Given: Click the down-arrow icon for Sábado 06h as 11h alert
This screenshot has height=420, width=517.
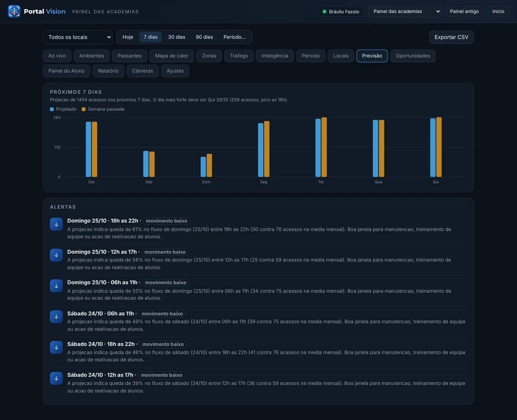Looking at the screenshot, I should click(56, 317).
